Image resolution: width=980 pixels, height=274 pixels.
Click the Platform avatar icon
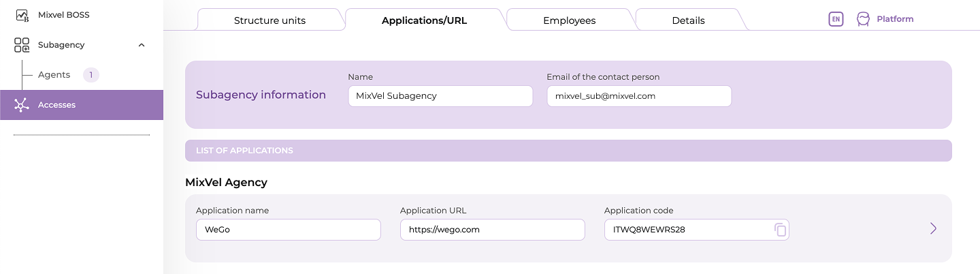click(863, 19)
